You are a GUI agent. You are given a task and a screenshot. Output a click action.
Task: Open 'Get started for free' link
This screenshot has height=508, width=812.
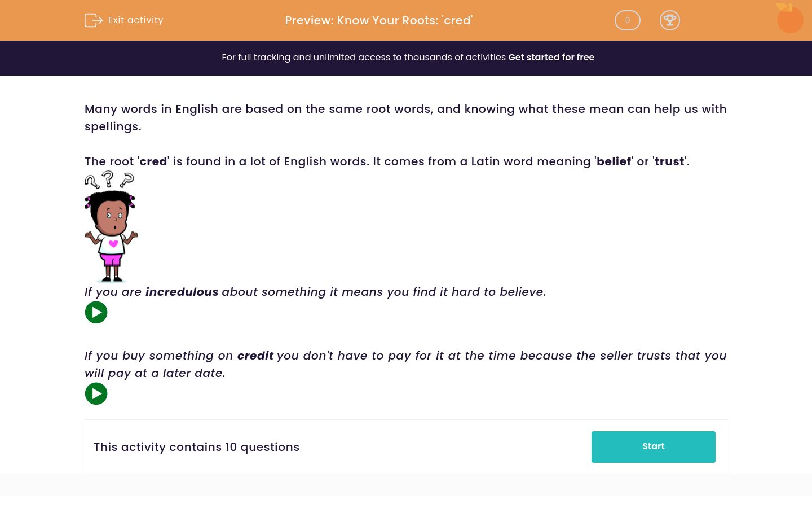coord(551,57)
